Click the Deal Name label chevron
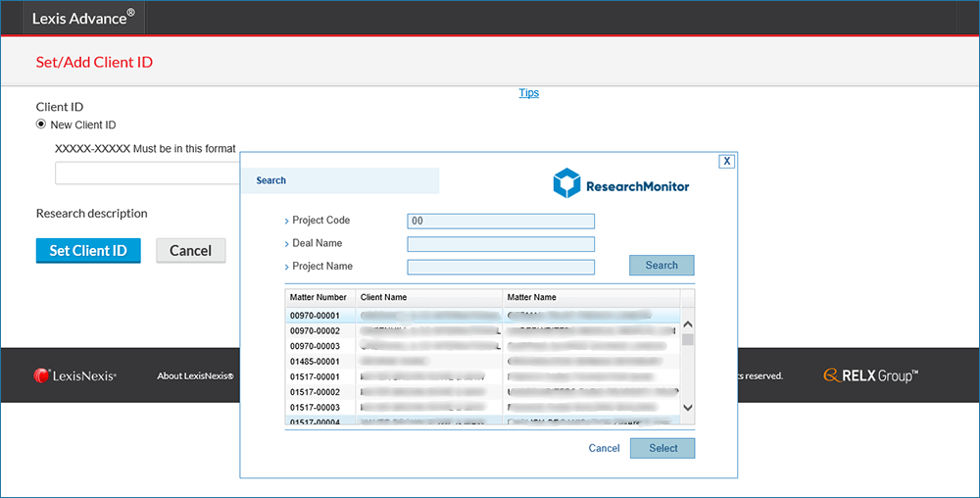This screenshot has height=498, width=980. click(x=286, y=244)
